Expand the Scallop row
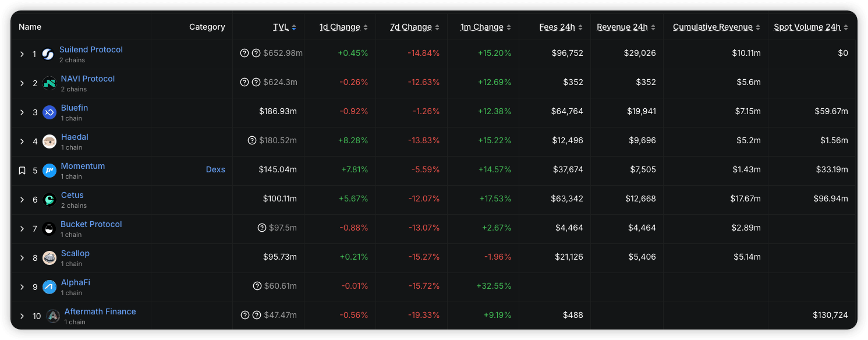Screen dimensions: 868x340 [x=22, y=258]
